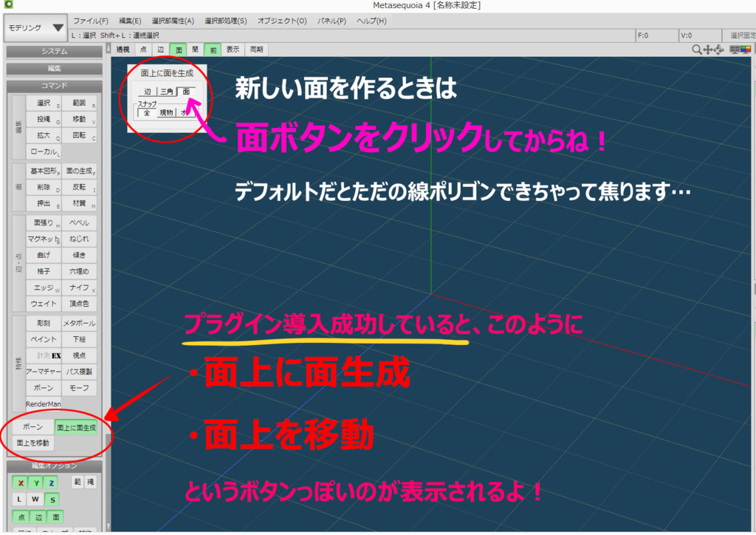
Task: Open the 編集(E) menu
Action: (x=130, y=21)
